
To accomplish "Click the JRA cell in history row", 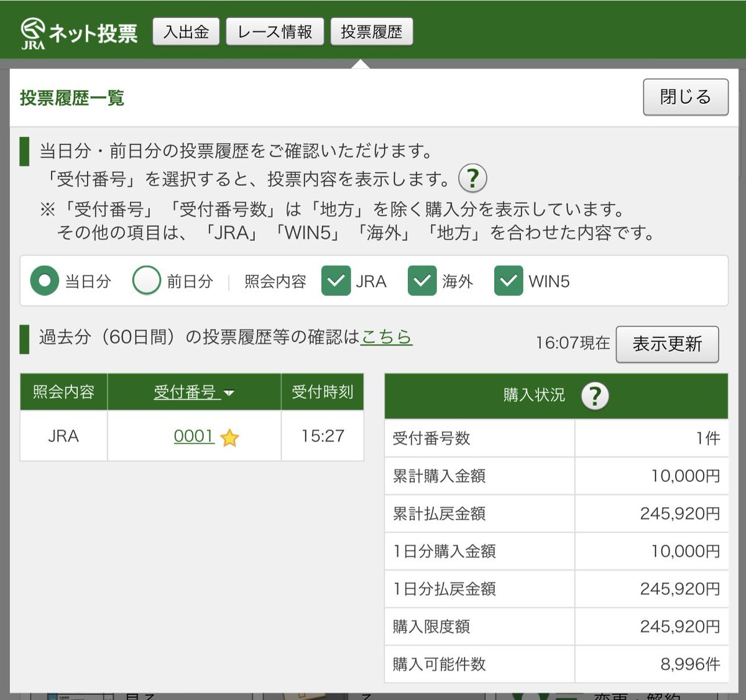I will pyautogui.click(x=63, y=436).
